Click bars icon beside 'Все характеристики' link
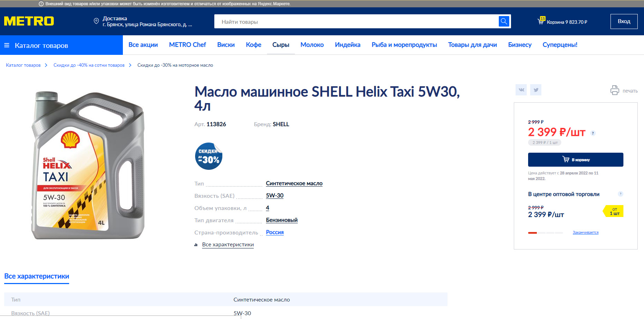Viewport: 644px width, 319px height. pyautogui.click(x=196, y=245)
